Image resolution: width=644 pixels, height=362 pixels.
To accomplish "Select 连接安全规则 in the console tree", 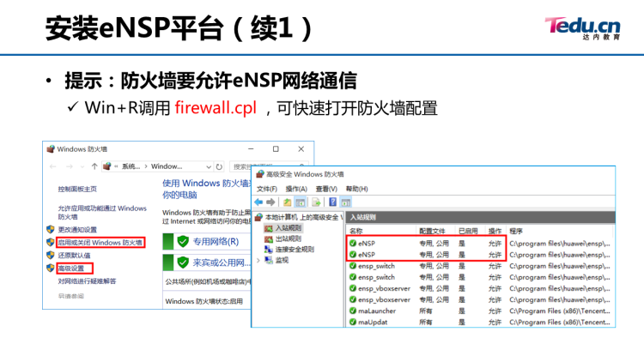I will [x=295, y=249].
